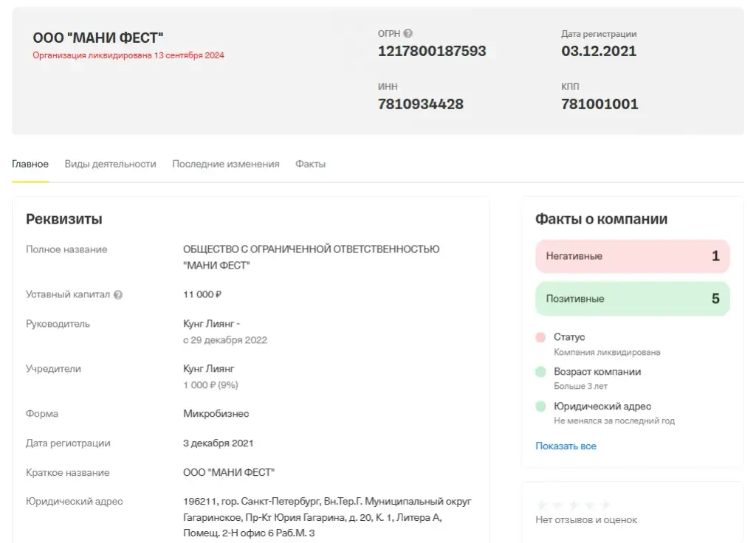
Task: Click the full name ОБЩЕСТВО С ОГРАНИЧЕННОЙ ОТВЕТСТВЕННОСТЬЮ
Action: click(311, 249)
